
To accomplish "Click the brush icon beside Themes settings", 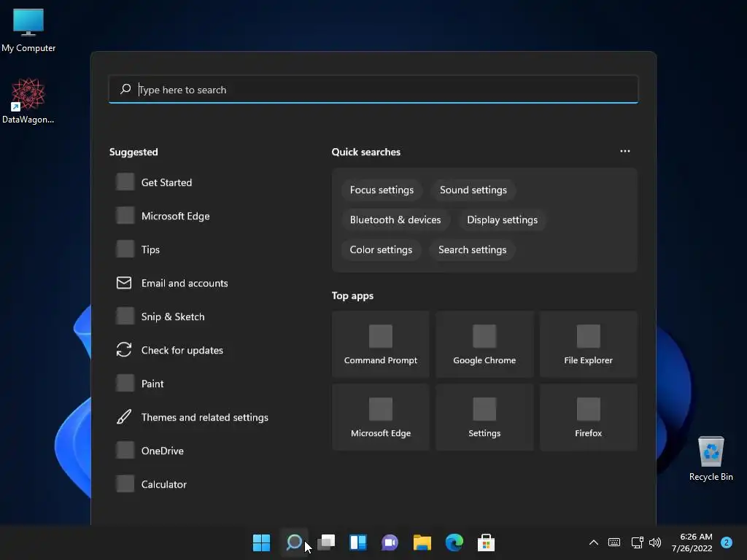I will pyautogui.click(x=124, y=416).
